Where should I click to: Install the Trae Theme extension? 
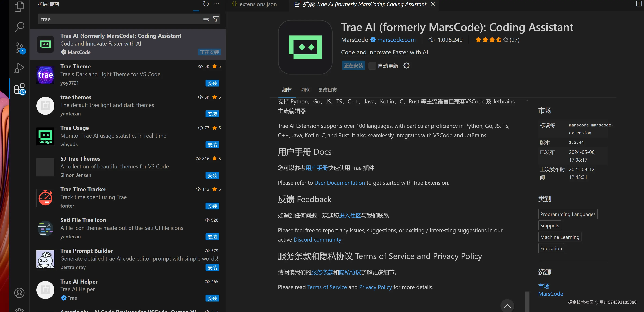coord(212,83)
